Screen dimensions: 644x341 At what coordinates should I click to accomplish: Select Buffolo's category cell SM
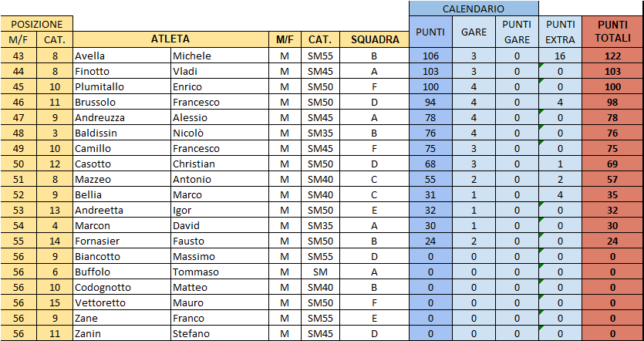320,272
